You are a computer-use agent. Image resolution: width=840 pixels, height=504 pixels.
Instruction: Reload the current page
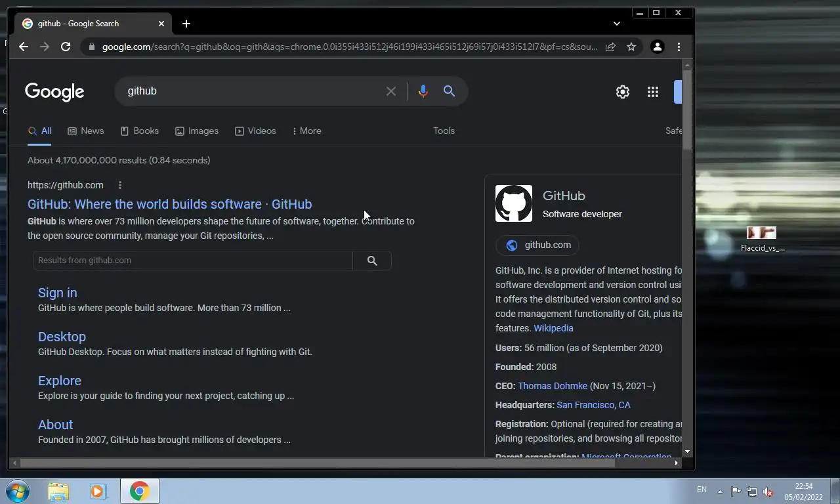[x=66, y=47]
